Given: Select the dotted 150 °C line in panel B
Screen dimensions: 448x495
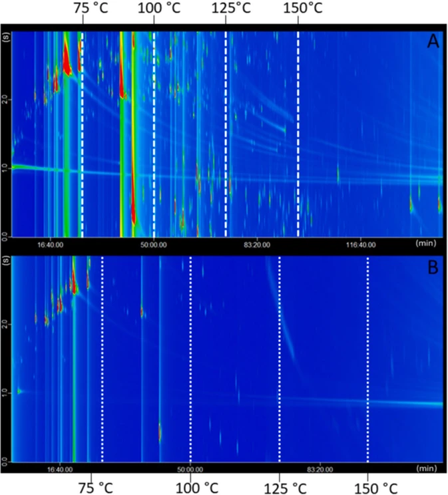Looking at the screenshot, I should pos(368,359).
